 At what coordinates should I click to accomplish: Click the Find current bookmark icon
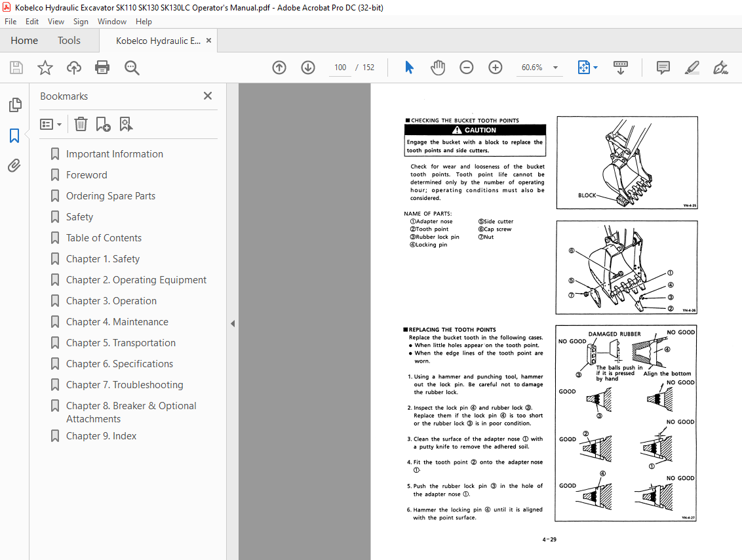click(126, 124)
